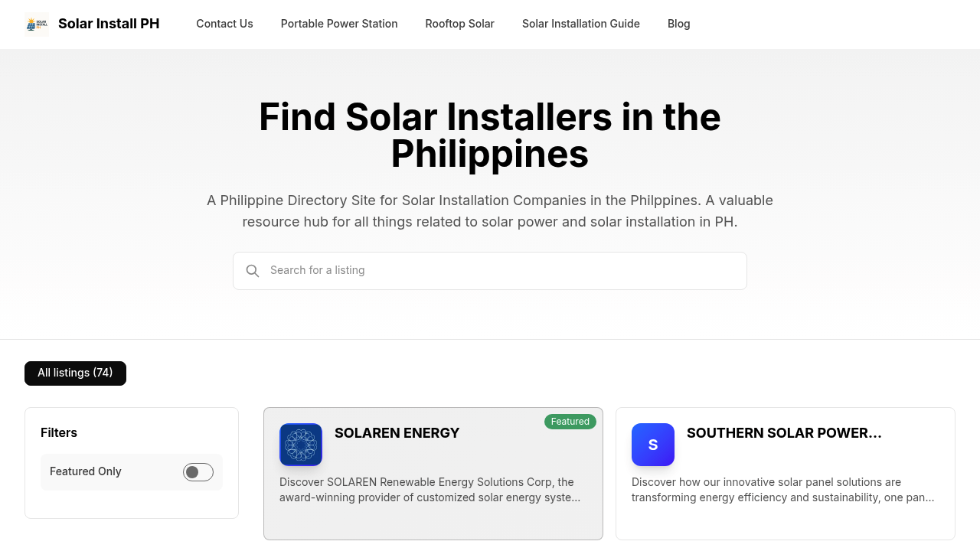The image size is (980, 551).
Task: Open the Blog page
Action: 678,24
